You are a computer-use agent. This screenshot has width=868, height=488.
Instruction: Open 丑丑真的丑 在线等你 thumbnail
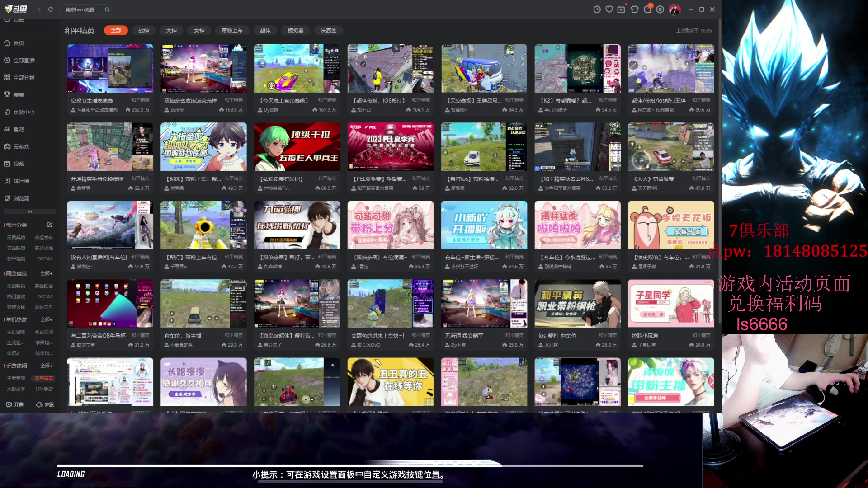pyautogui.click(x=391, y=382)
